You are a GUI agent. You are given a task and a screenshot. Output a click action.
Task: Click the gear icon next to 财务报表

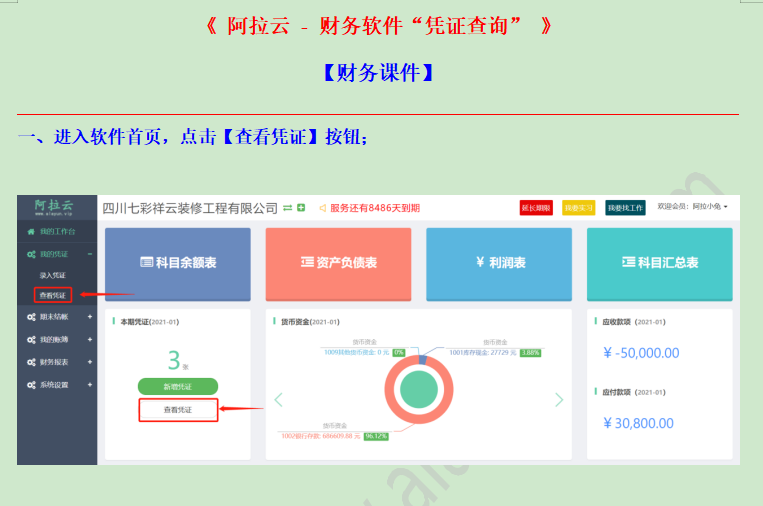click(x=31, y=362)
